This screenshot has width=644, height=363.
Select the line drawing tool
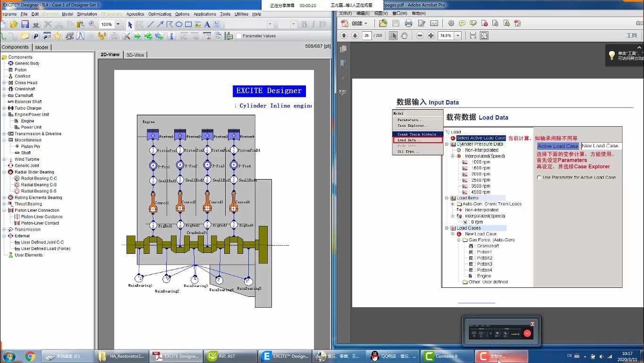150,24
